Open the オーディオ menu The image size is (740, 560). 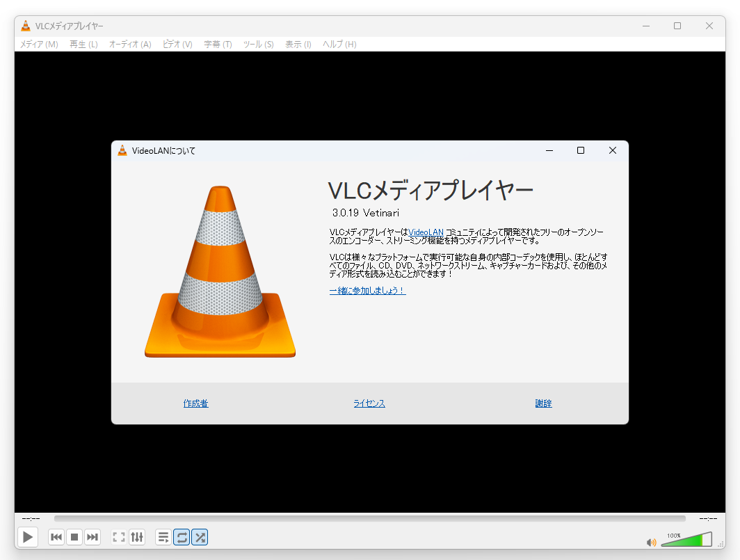pos(129,44)
